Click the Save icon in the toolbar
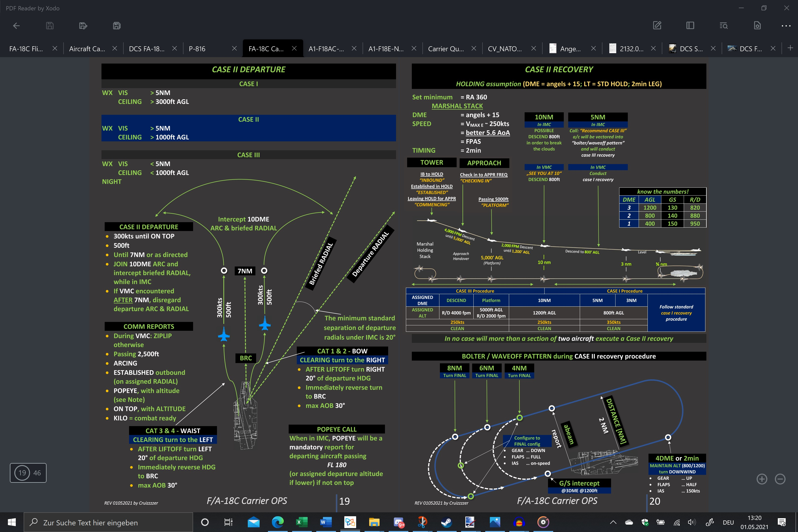The height and width of the screenshot is (532, 798). coord(50,26)
